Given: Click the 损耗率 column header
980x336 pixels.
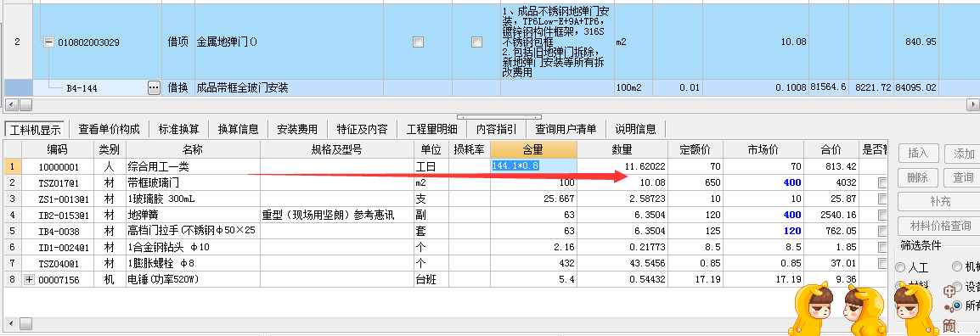Looking at the screenshot, I should click(x=470, y=150).
